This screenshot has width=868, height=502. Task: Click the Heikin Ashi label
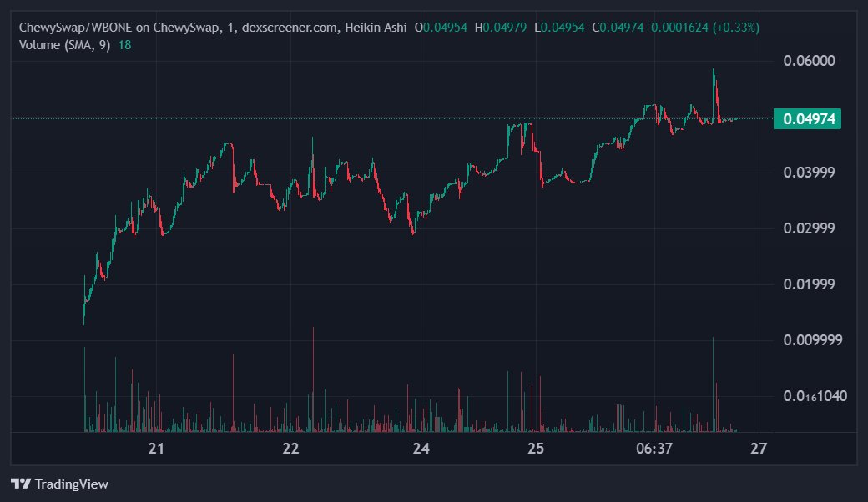pos(376,28)
